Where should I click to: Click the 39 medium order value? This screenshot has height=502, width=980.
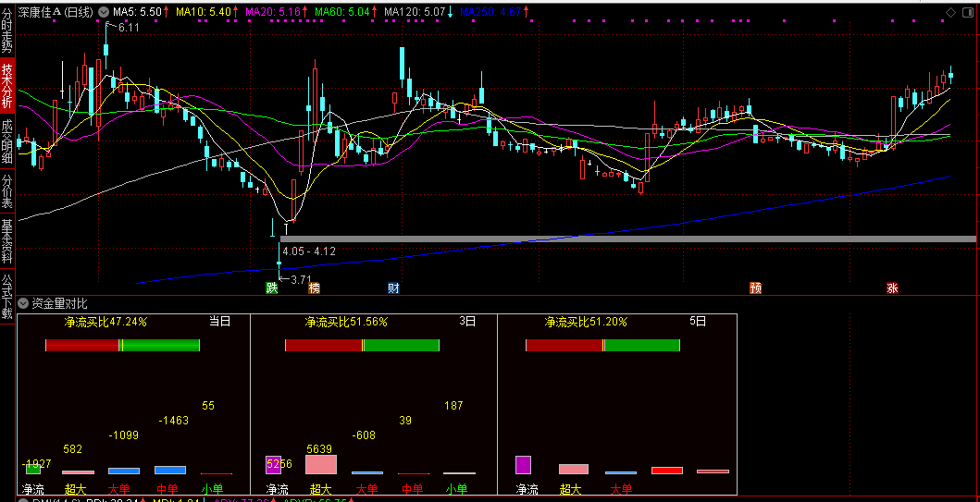(x=405, y=421)
